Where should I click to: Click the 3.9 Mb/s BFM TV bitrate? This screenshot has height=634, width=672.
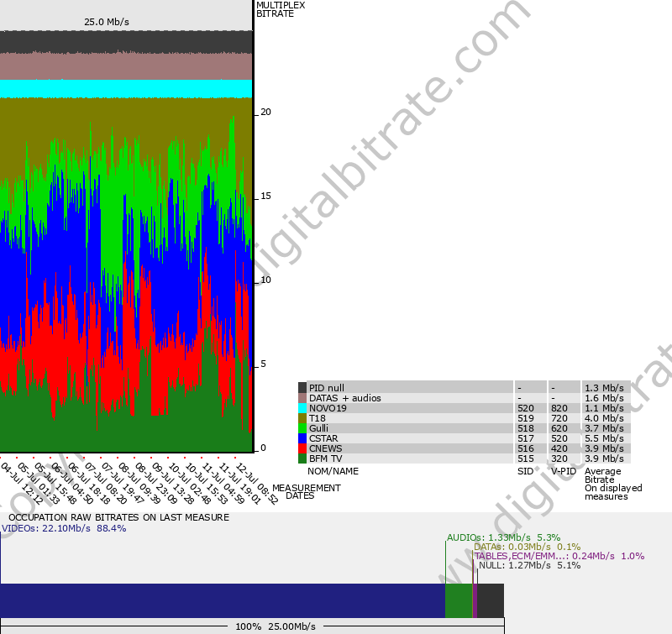coord(604,458)
